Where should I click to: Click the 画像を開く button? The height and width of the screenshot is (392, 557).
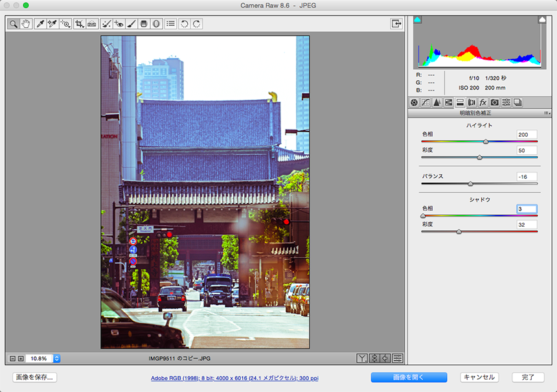(x=409, y=377)
